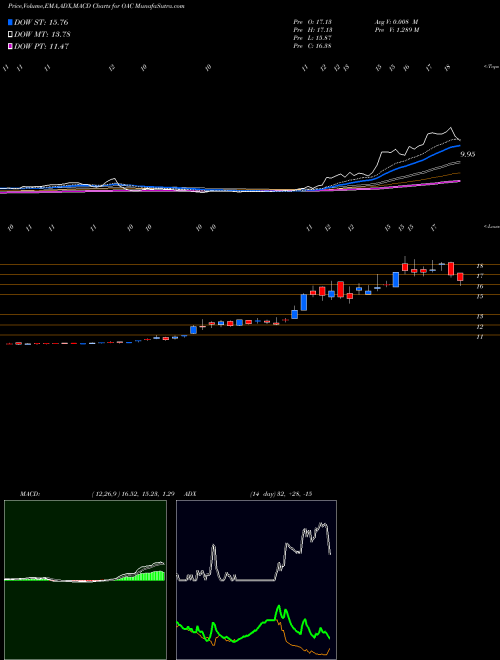Click the 'Pre C: 16.38' close value

coord(312,46)
